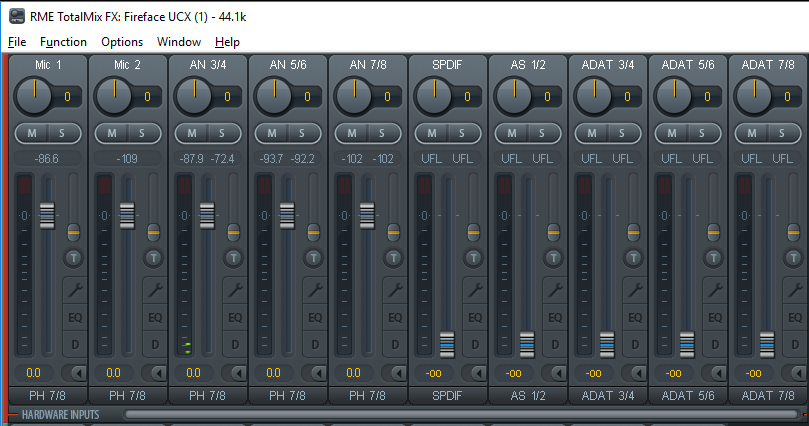Click the SPDIF routing label at channel bottom
809x426 pixels.
tap(448, 396)
